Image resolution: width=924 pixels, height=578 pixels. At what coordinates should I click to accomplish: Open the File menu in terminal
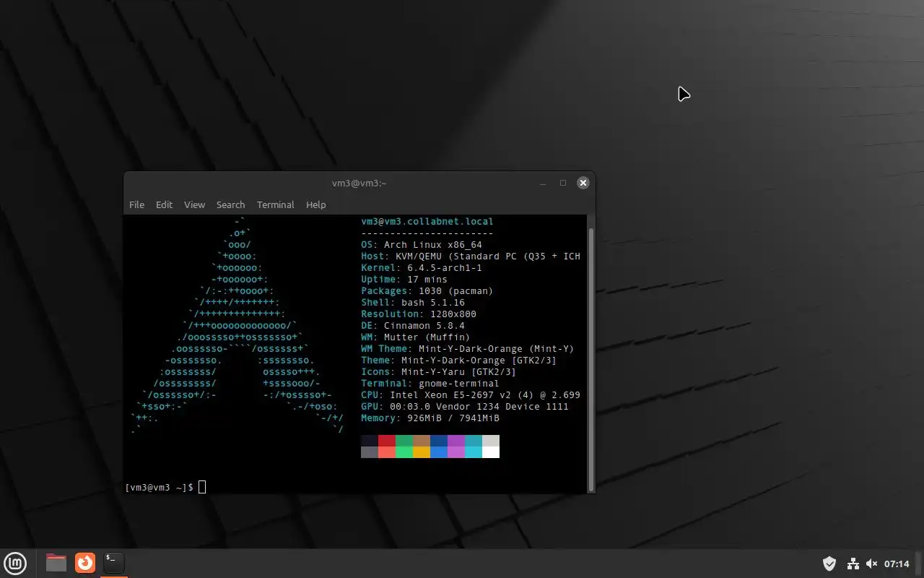pyautogui.click(x=136, y=204)
